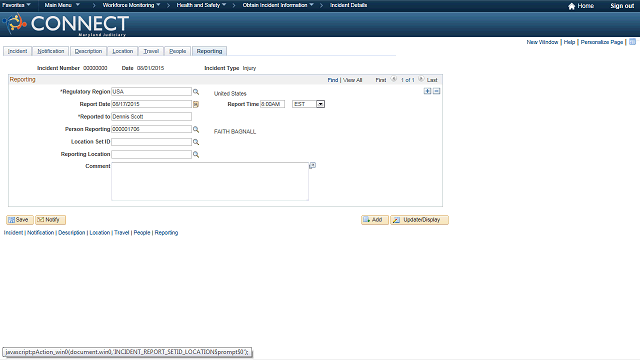This screenshot has width=640, height=360.
Task: Switch to the Notification tab
Action: (x=51, y=51)
